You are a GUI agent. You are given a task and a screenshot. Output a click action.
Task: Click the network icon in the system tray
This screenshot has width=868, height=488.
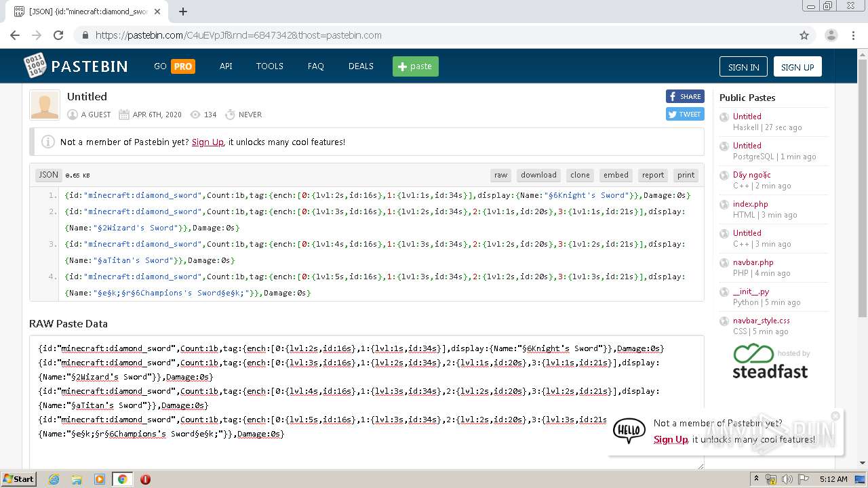(x=771, y=479)
